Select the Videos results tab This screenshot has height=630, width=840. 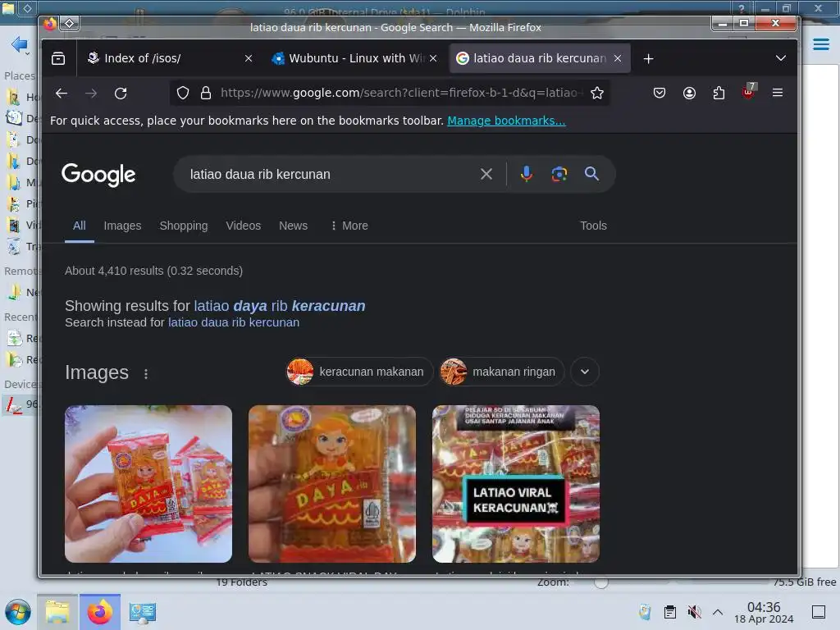[243, 226]
